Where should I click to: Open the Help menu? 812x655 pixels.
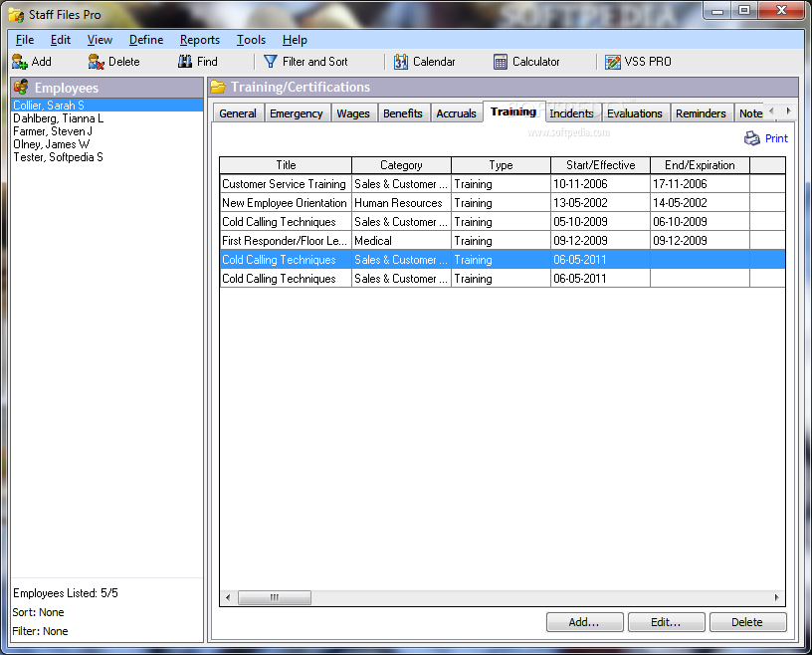click(295, 40)
